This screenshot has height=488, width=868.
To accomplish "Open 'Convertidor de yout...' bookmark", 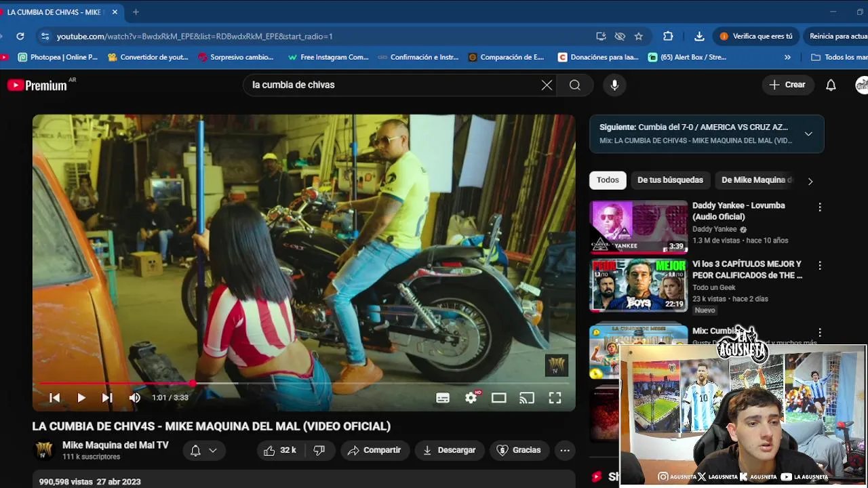I will [148, 57].
